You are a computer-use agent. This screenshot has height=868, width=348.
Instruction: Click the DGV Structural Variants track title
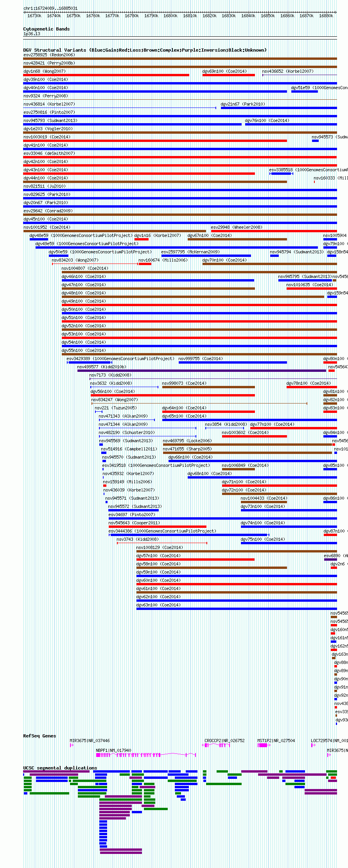[145, 50]
